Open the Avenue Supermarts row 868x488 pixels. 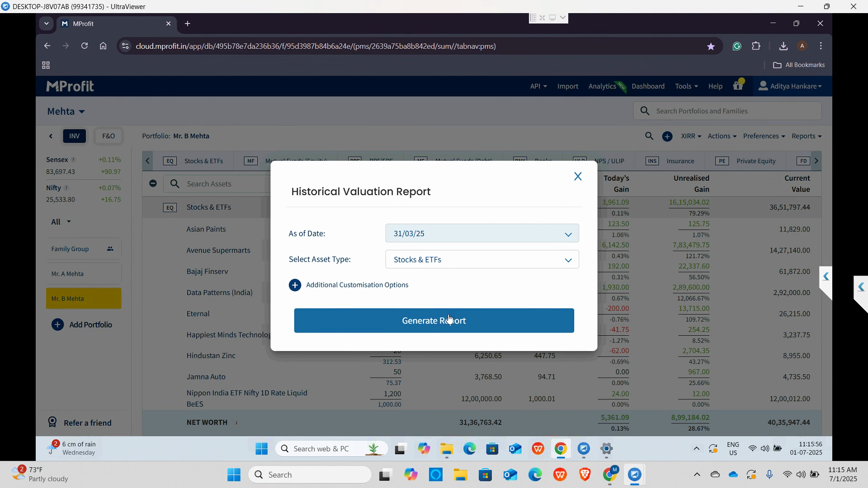coord(218,250)
